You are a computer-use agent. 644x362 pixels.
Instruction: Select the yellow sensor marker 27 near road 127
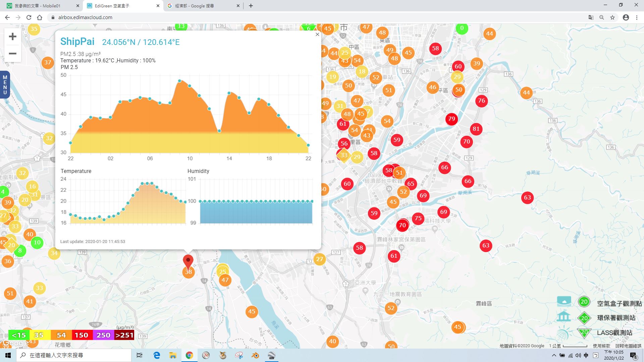click(320, 259)
